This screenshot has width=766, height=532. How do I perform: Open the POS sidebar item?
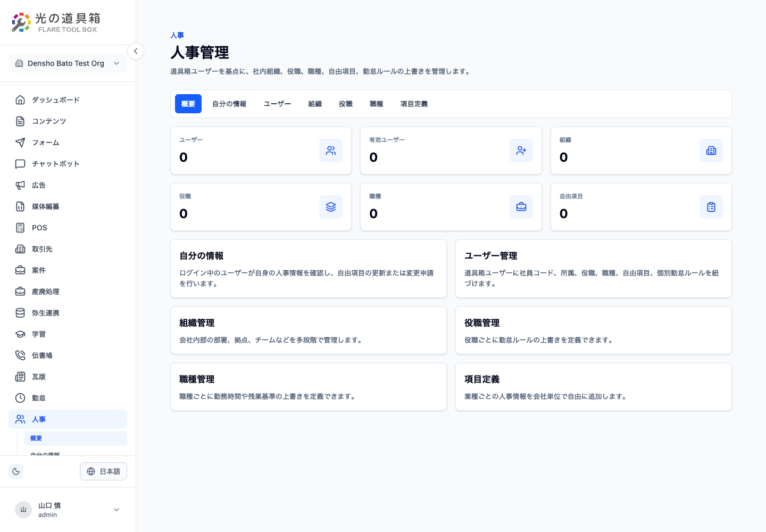click(68, 228)
